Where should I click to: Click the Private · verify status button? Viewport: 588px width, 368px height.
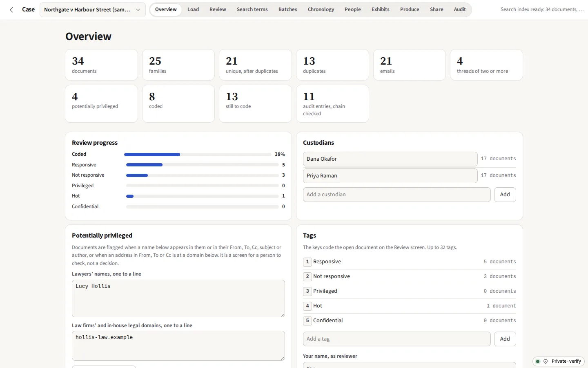click(559, 361)
